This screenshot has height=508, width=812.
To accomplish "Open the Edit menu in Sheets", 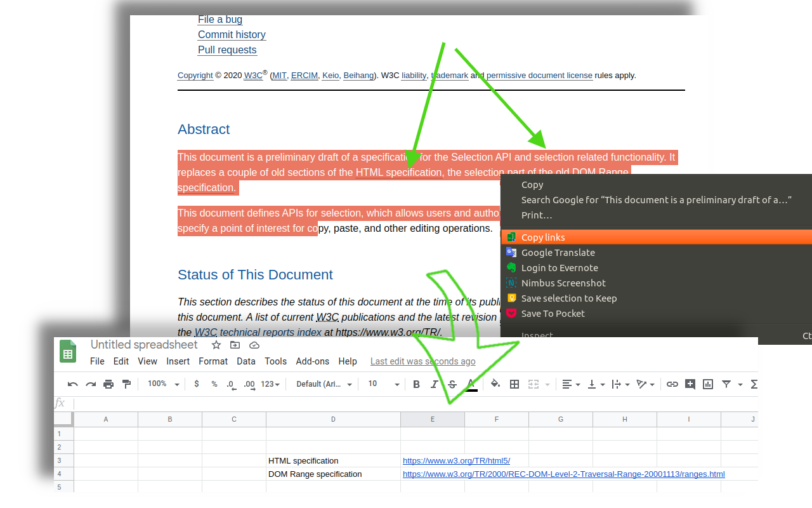I will [x=121, y=361].
